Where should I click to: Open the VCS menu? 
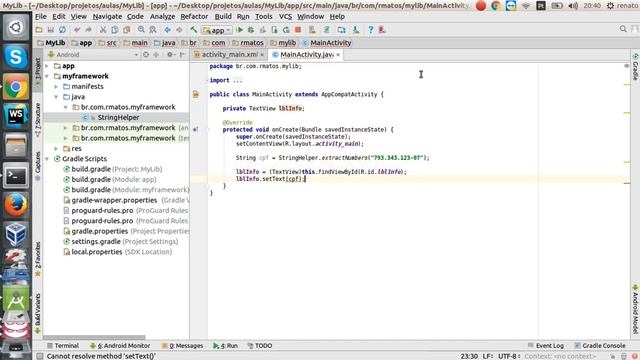point(285,16)
